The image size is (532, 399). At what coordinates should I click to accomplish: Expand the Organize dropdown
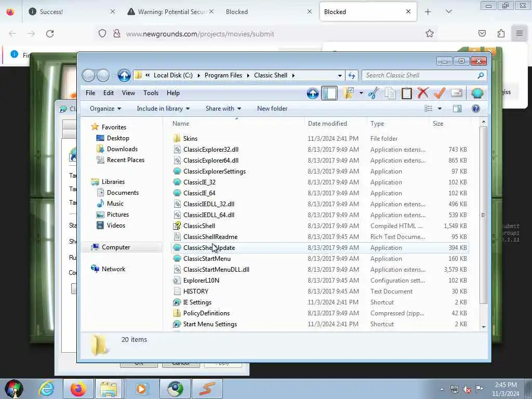[x=105, y=109]
